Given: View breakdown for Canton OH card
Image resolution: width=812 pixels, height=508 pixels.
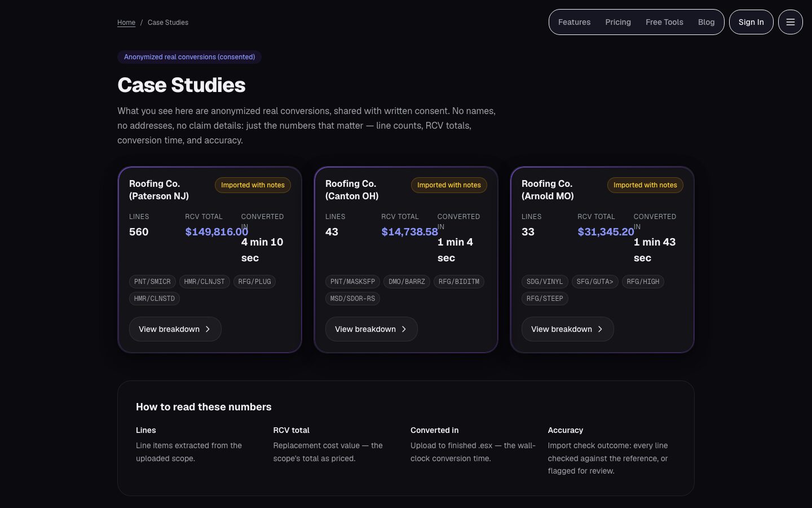Looking at the screenshot, I should tap(371, 329).
